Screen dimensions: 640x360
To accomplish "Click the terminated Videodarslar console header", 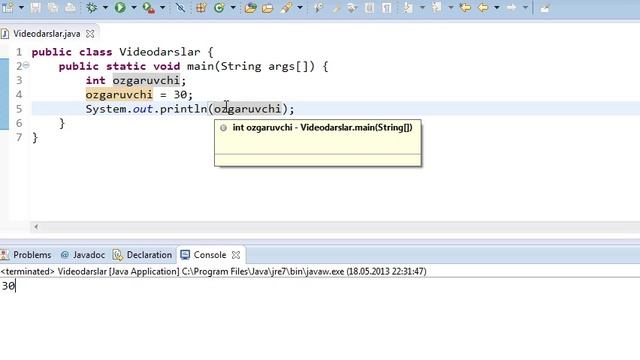I will 213,271.
